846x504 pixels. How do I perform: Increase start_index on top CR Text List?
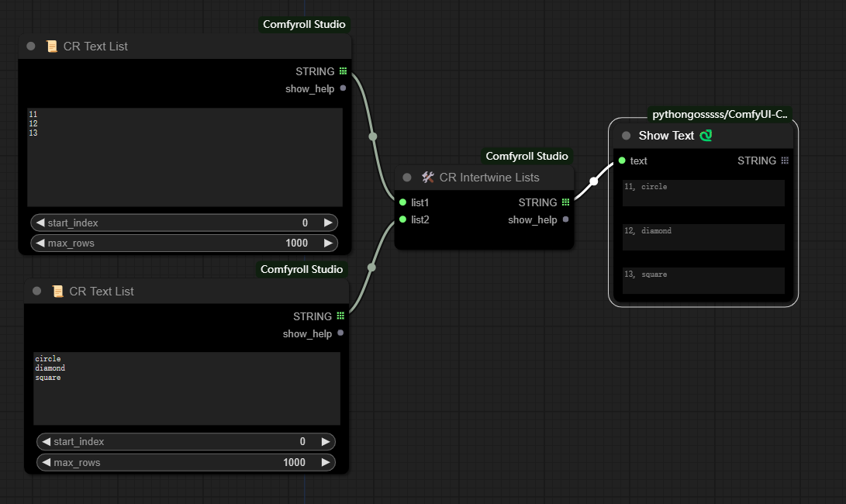[x=328, y=223]
